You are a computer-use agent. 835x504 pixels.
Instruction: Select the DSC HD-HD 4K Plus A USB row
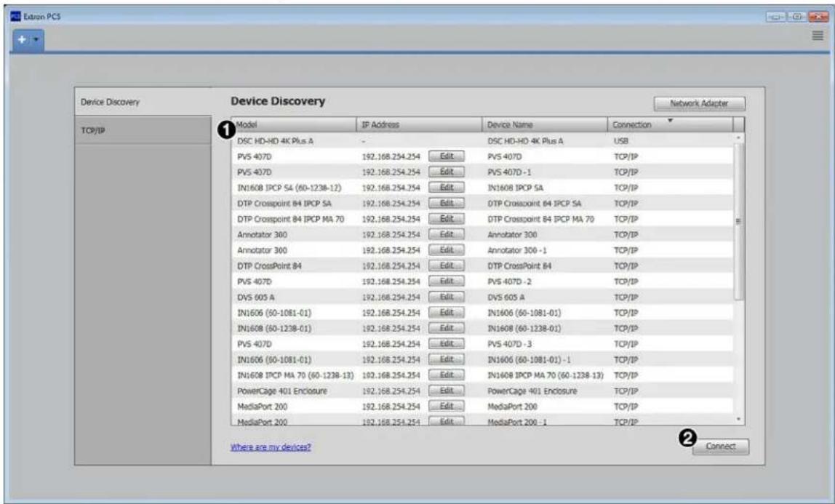(x=482, y=141)
